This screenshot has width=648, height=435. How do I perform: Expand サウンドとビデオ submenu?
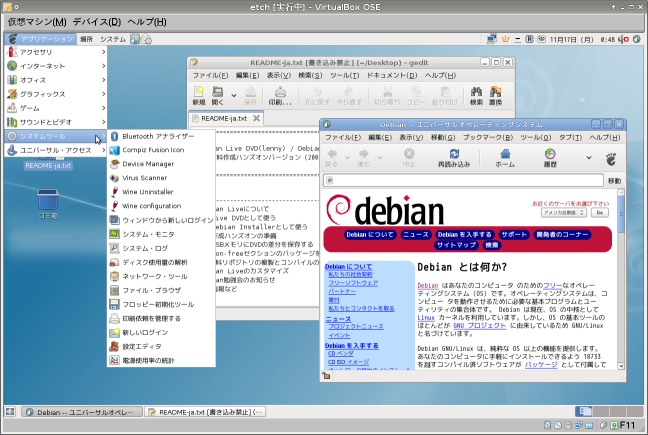click(x=56, y=122)
